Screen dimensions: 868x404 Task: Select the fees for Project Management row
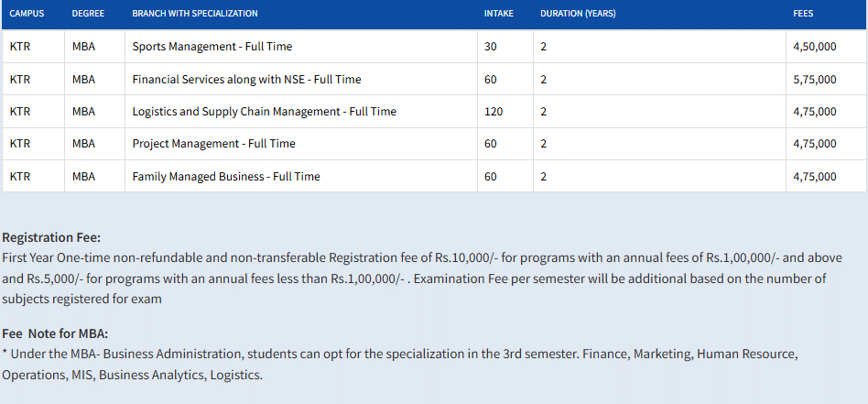[x=814, y=144]
